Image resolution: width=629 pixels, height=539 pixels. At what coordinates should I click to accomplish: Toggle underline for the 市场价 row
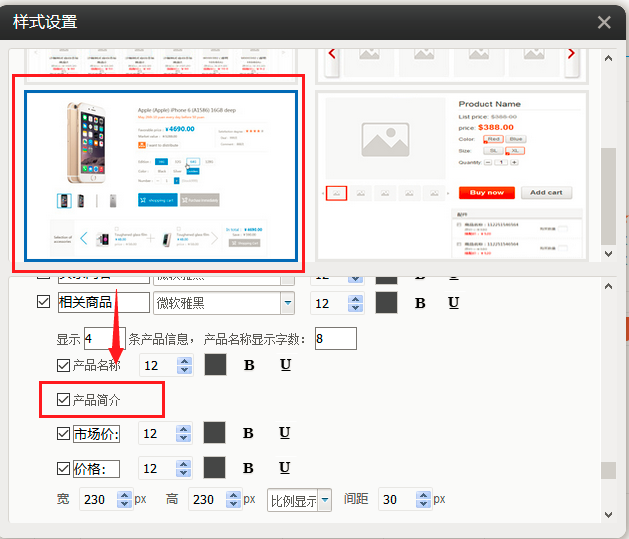click(285, 433)
